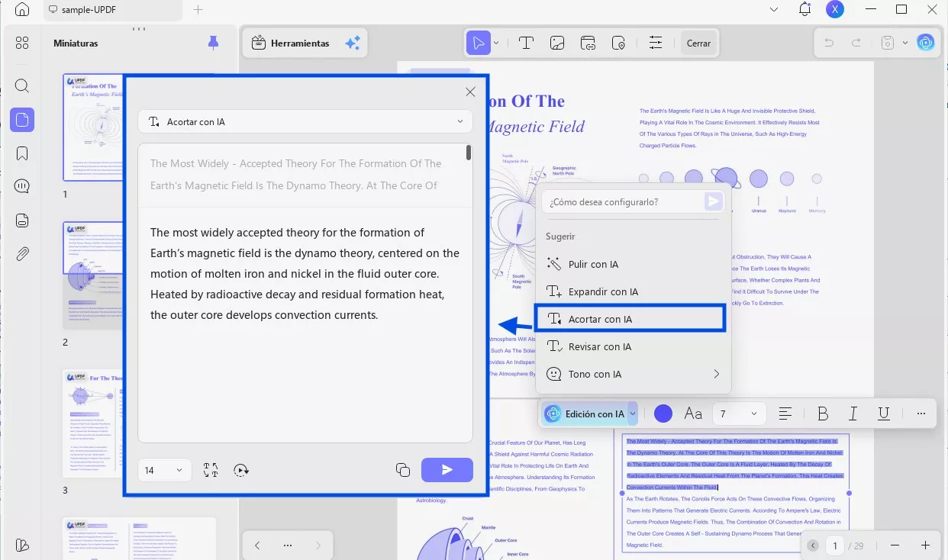Open the search panel in left sidebar
The width and height of the screenshot is (948, 560).
click(22, 85)
